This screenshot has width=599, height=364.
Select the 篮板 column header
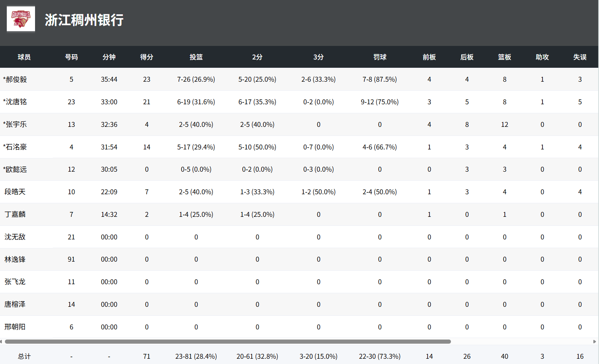(504, 57)
